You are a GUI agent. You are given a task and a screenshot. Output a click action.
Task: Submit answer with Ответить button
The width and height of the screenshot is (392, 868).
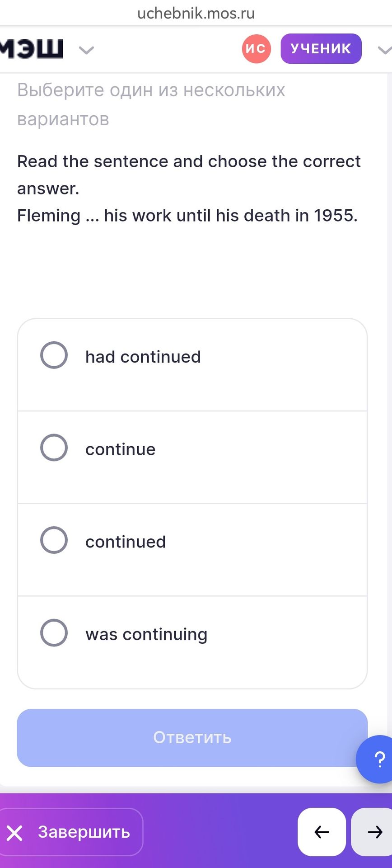(x=192, y=737)
